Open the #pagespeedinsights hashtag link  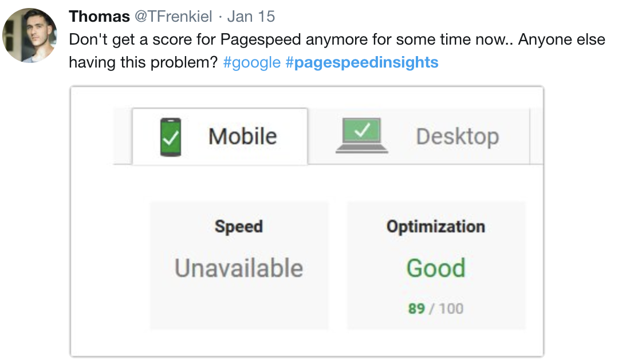362,62
